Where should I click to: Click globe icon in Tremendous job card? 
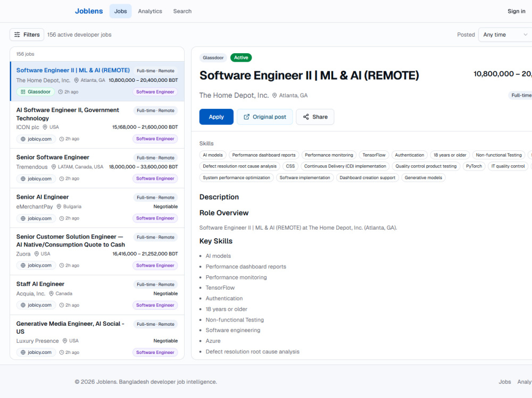click(x=23, y=179)
